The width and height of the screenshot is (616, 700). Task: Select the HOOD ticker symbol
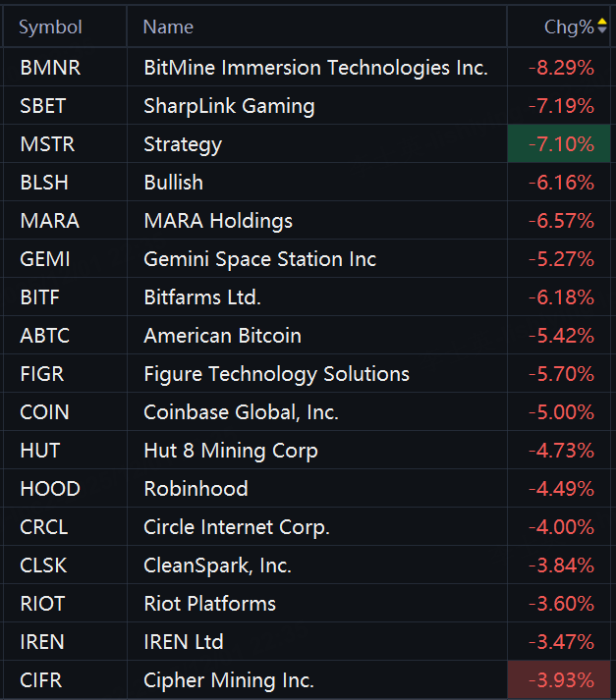click(49, 489)
